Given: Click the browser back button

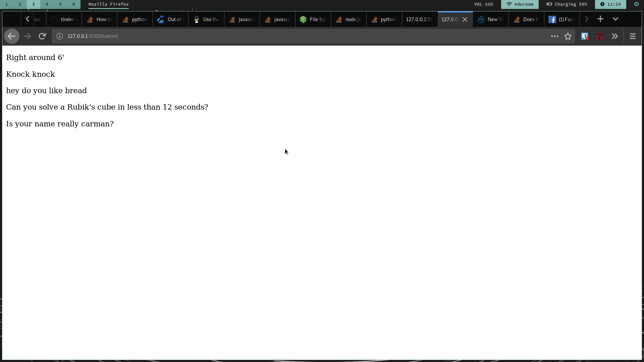Looking at the screenshot, I should coord(11,36).
